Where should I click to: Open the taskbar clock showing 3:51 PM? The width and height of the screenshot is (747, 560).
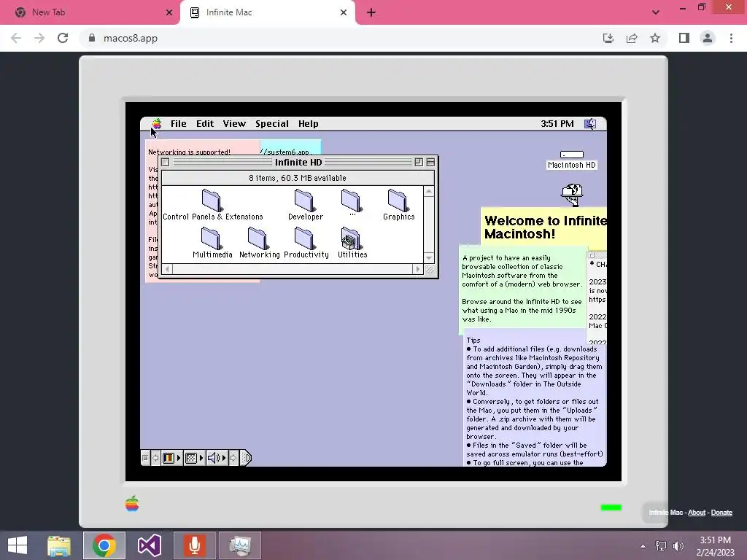click(x=715, y=546)
